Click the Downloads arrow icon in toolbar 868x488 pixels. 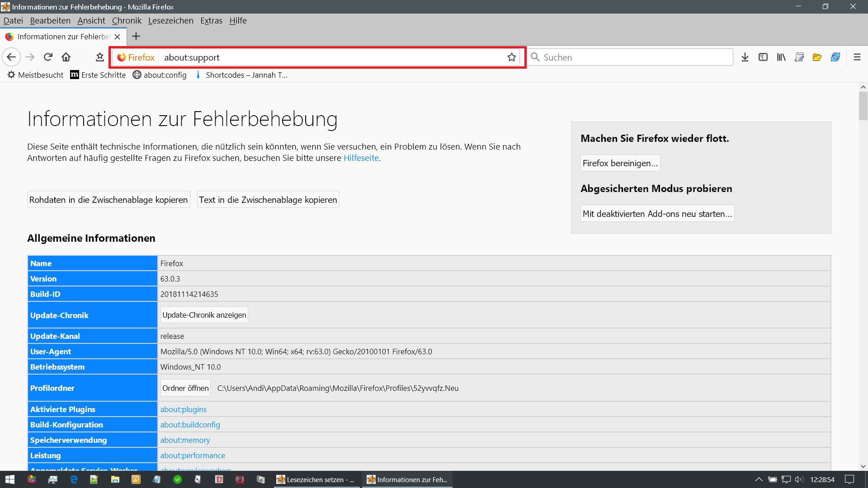coord(745,57)
